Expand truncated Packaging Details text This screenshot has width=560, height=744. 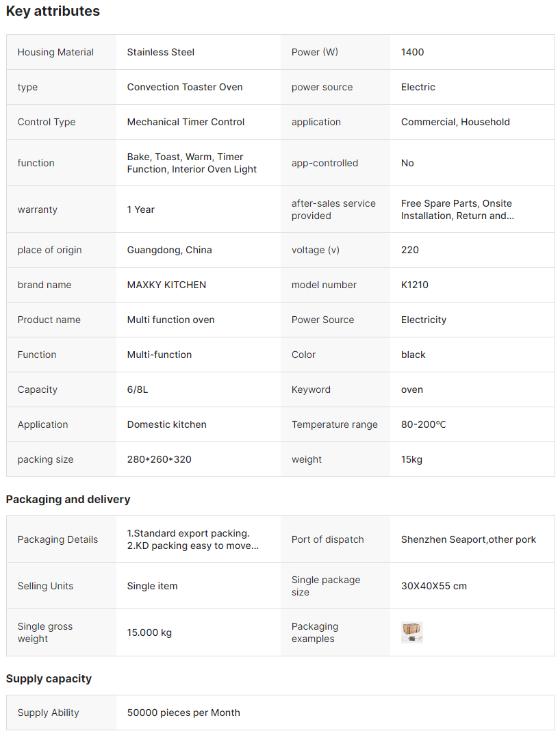(192, 539)
